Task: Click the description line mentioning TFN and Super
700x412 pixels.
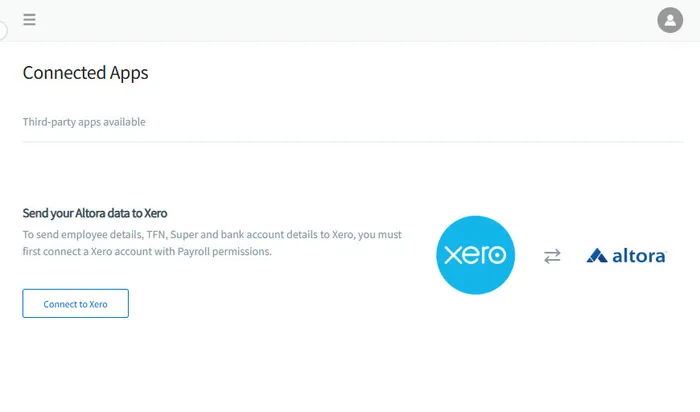Action: click(212, 234)
